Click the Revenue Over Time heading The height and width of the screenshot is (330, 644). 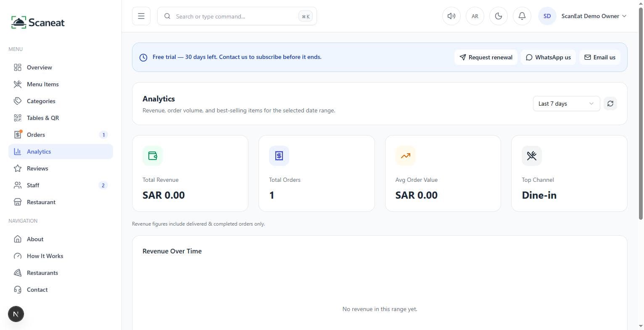click(x=172, y=251)
